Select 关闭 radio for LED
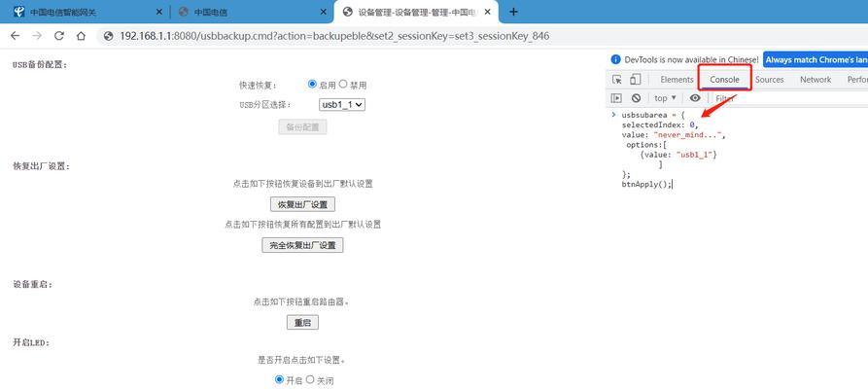The width and height of the screenshot is (868, 389). pyautogui.click(x=310, y=380)
